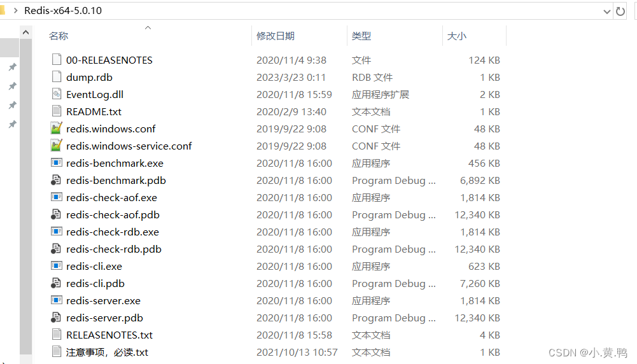Select the redis-check-aof.pdb file name
637x364 pixels.
coord(113,214)
